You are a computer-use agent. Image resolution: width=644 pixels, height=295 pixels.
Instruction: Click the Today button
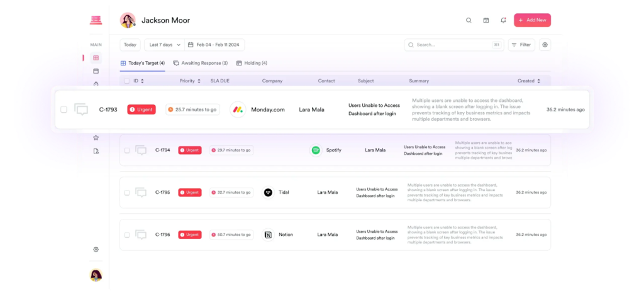tap(130, 45)
